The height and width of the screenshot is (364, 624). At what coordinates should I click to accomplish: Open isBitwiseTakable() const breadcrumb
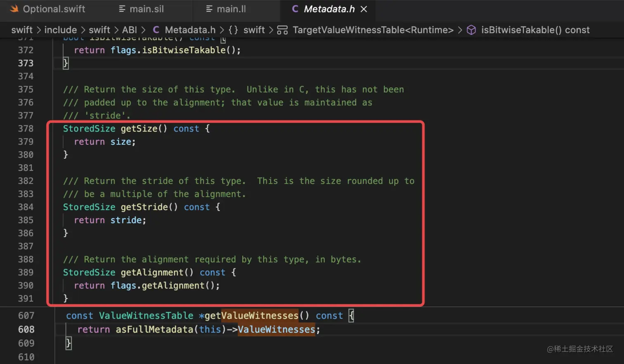click(535, 30)
